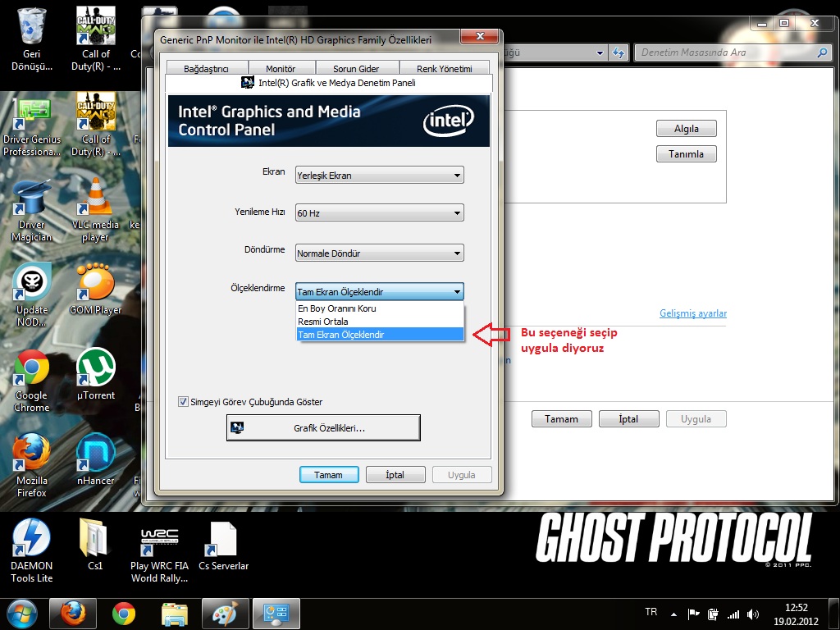840x630 pixels.
Task: Switch to Monitör tab
Action: tap(281, 69)
